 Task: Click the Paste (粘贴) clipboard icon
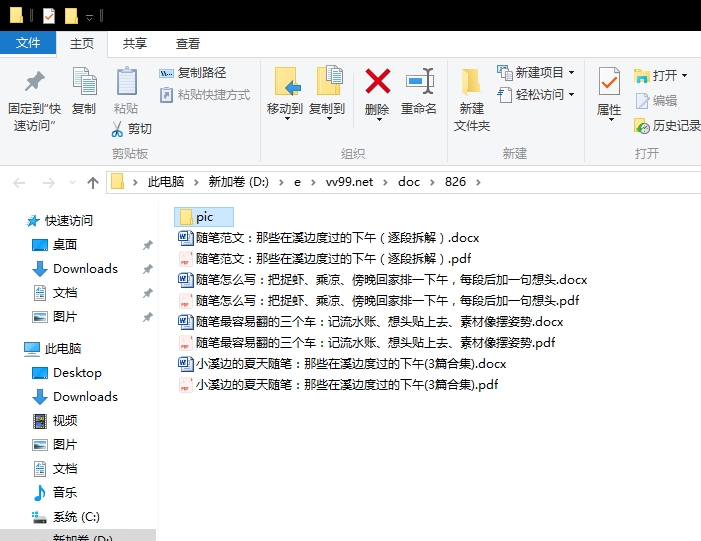point(127,81)
